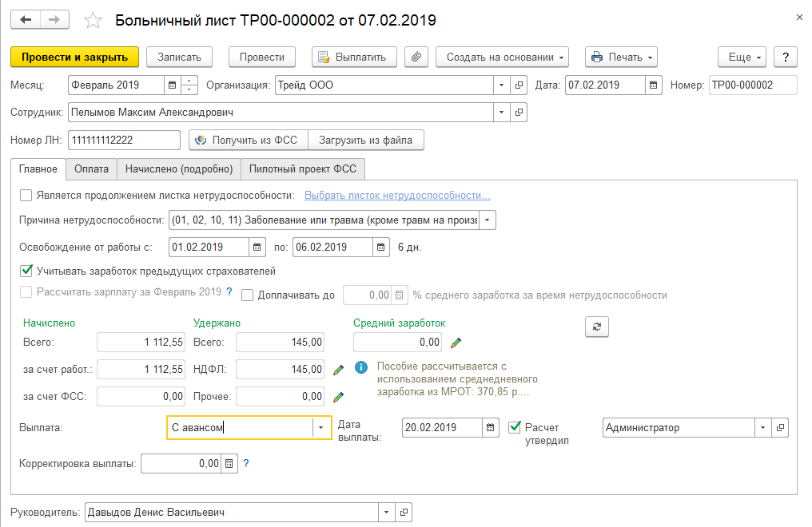Switch to the 'Оплата' tab
812x527 pixels.
pos(91,168)
